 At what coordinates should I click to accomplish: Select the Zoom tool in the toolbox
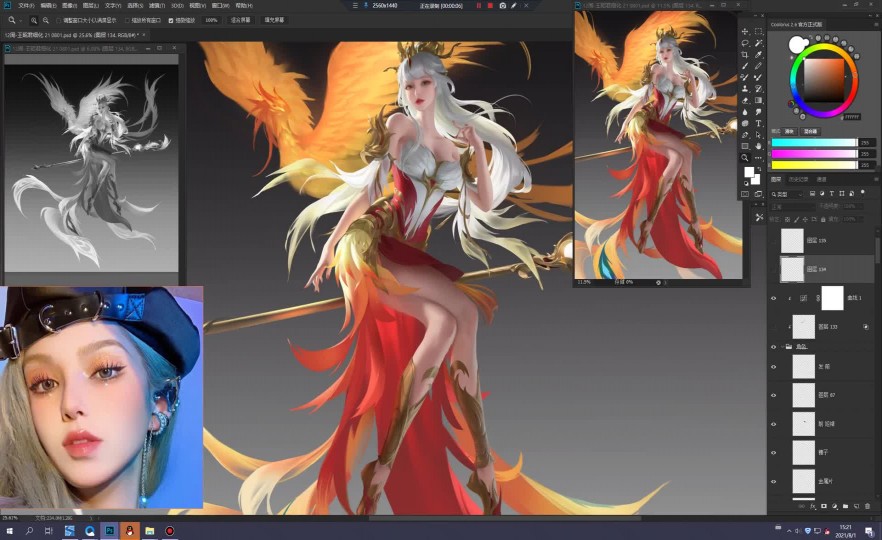(x=745, y=158)
